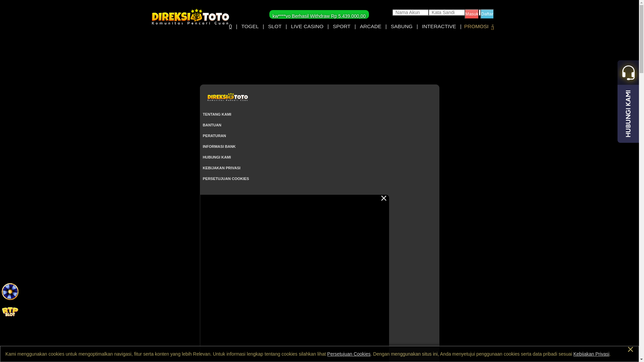This screenshot has height=362, width=644.
Task: Click the withdraw notification ticker
Action: click(319, 14)
